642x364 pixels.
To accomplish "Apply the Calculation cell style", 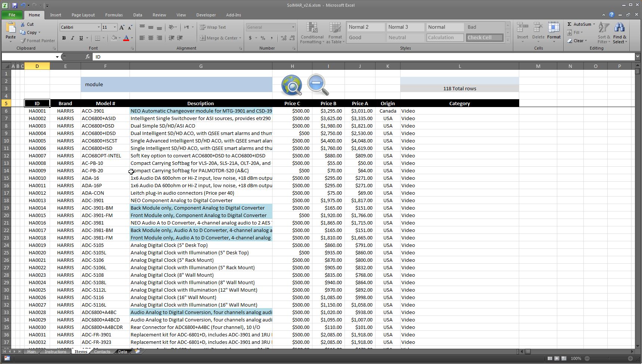I will [445, 38].
